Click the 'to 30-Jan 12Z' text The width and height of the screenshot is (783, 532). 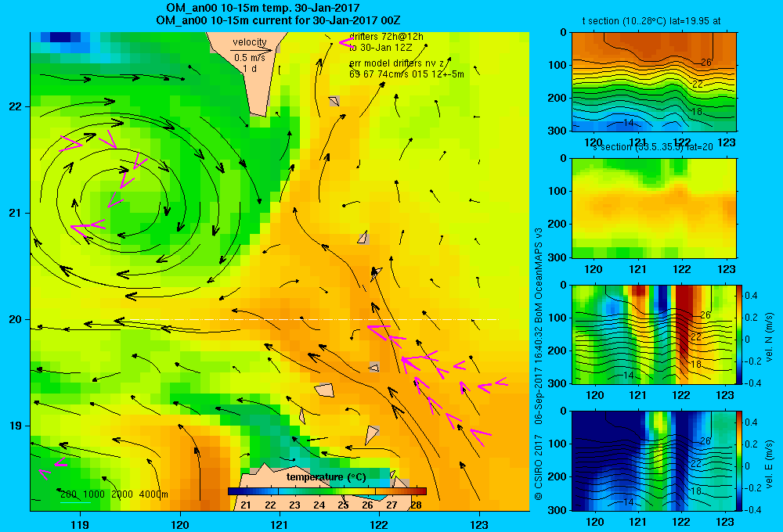tap(381, 48)
